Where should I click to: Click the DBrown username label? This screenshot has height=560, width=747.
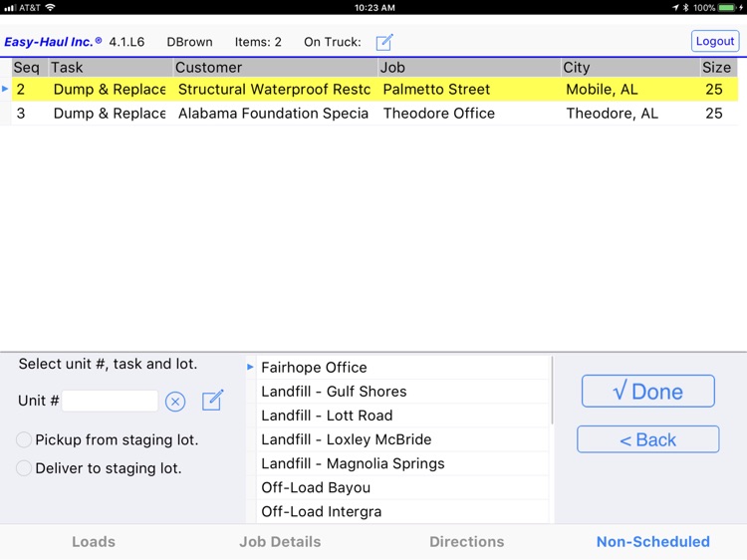[x=189, y=42]
